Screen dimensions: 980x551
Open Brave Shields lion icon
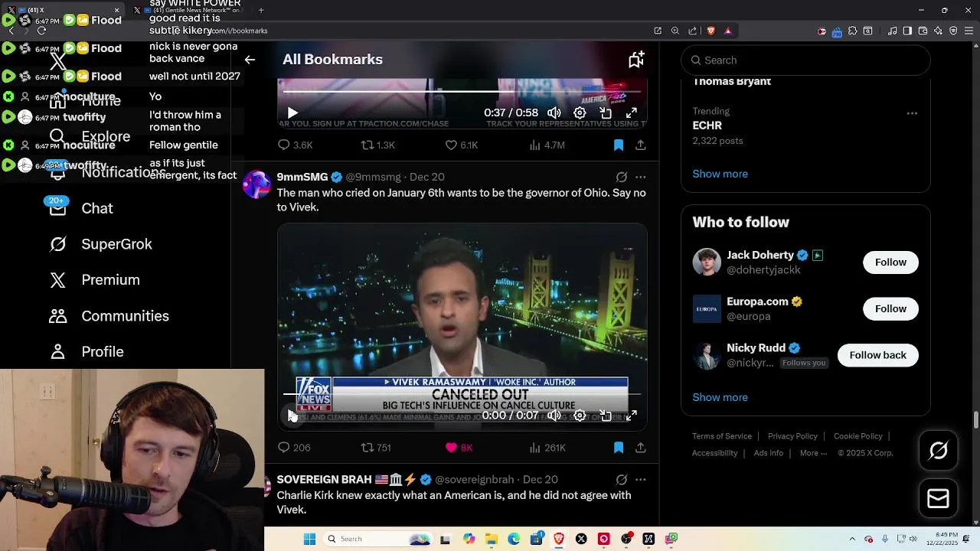click(710, 31)
